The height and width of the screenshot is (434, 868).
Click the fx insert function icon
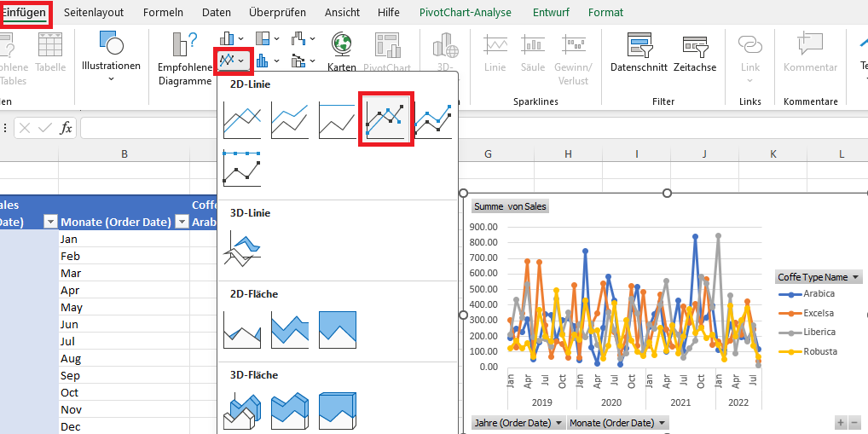66,129
